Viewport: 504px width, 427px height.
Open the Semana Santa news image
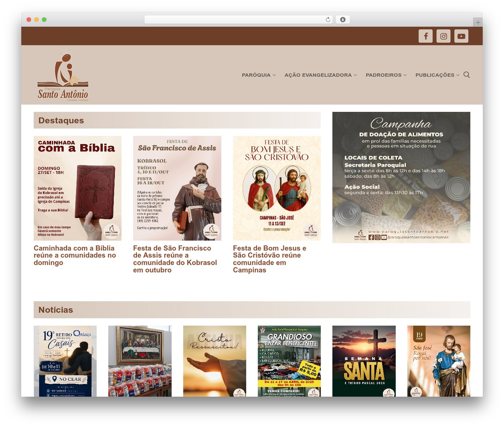pos(364,361)
